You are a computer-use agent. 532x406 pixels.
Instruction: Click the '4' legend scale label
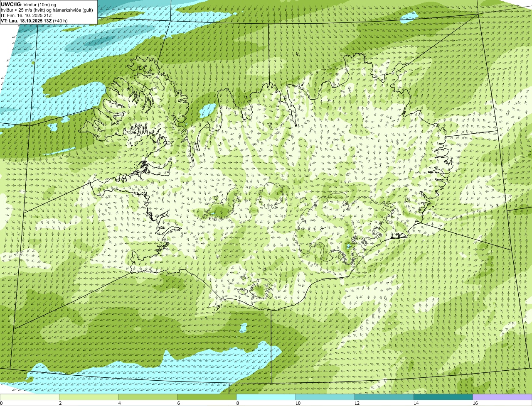pyautogui.click(x=119, y=403)
